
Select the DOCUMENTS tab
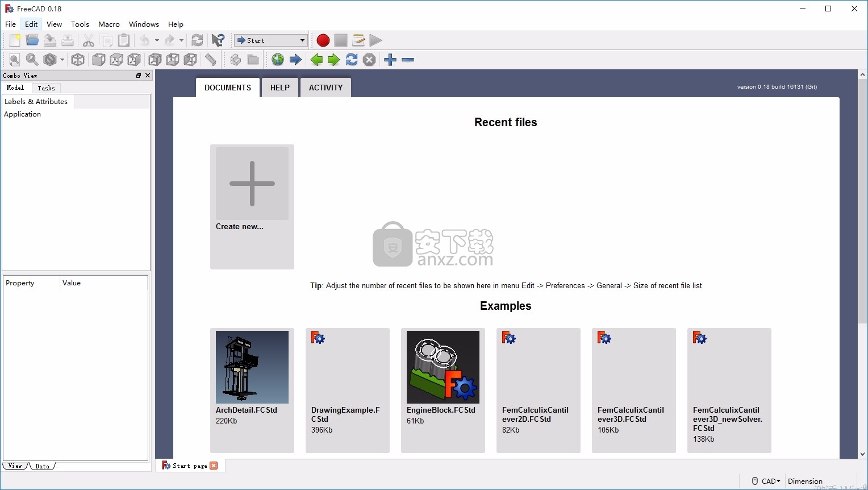click(x=228, y=88)
